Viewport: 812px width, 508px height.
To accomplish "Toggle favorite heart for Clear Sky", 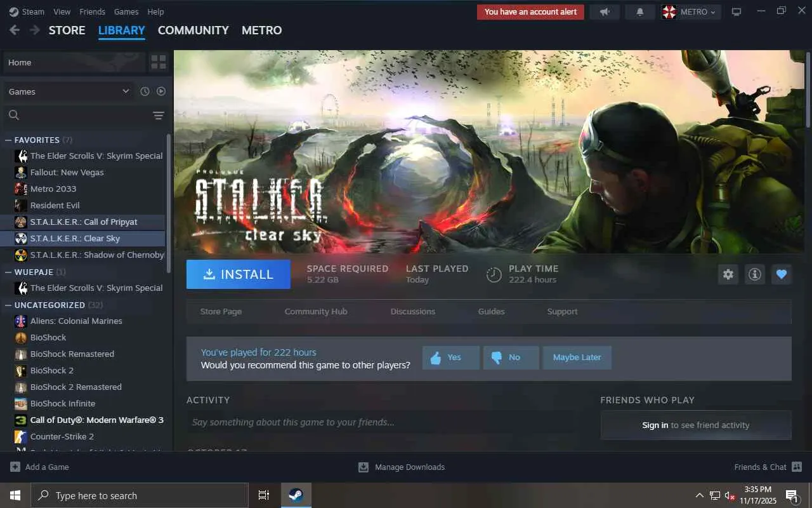I will 782,274.
